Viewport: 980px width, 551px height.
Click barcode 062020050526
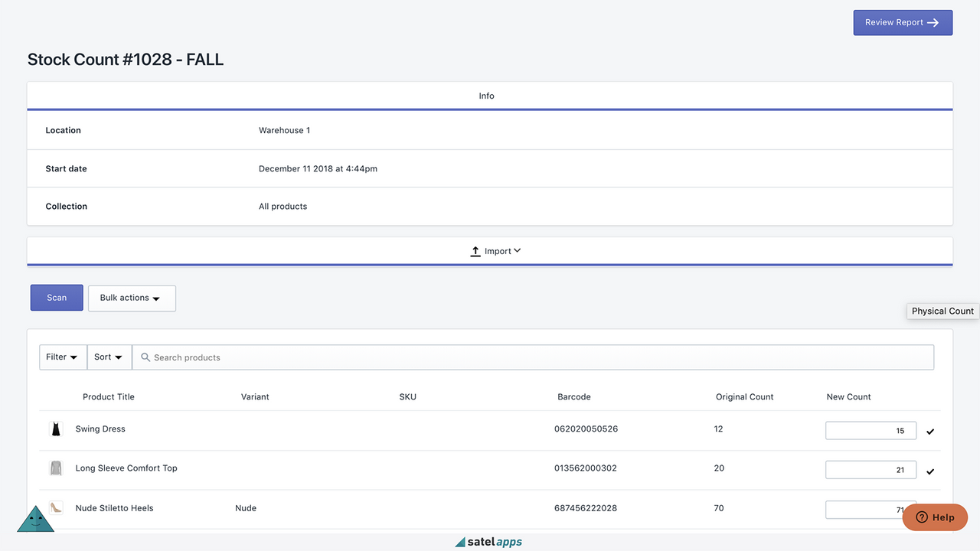click(x=586, y=429)
